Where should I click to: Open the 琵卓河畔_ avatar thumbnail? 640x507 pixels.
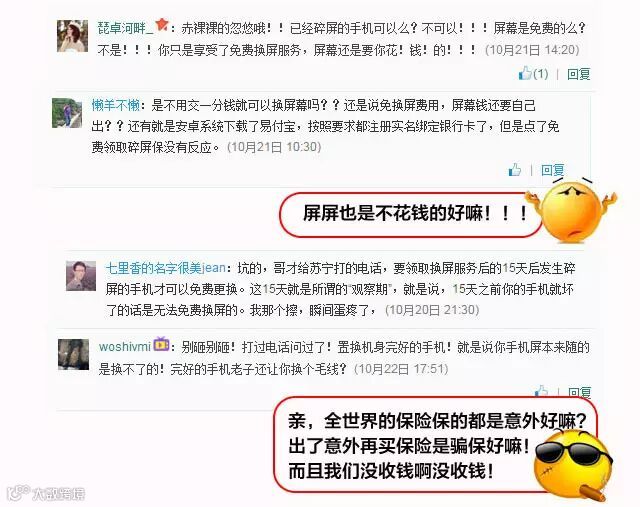72,36
